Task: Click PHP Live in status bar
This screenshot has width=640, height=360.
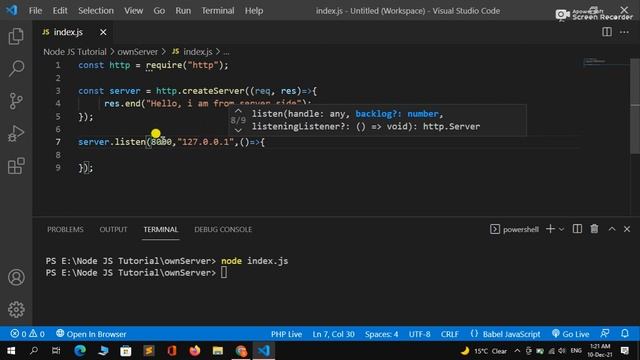Action: (x=287, y=334)
